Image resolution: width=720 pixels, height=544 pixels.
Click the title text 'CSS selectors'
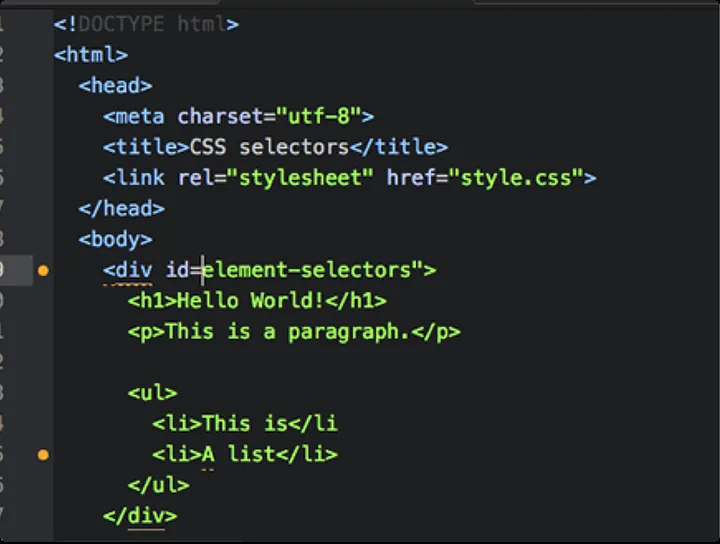click(x=269, y=147)
